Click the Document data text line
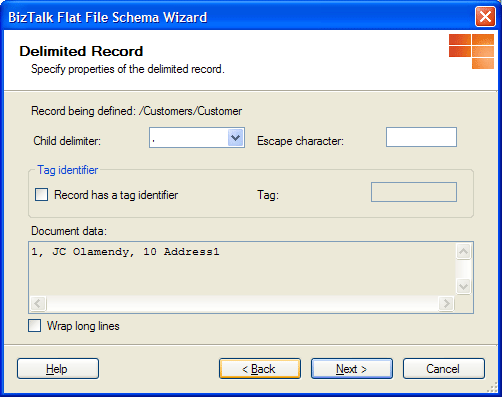This screenshot has width=502, height=397. (x=125, y=252)
